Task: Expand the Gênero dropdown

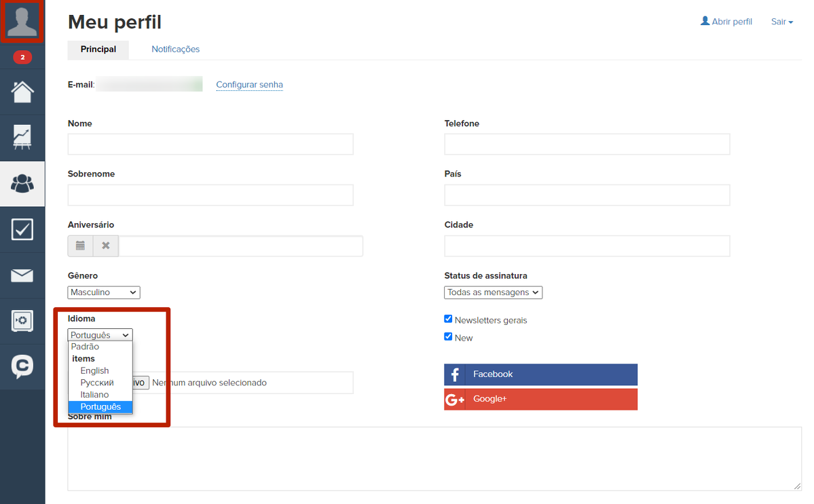Action: (104, 292)
